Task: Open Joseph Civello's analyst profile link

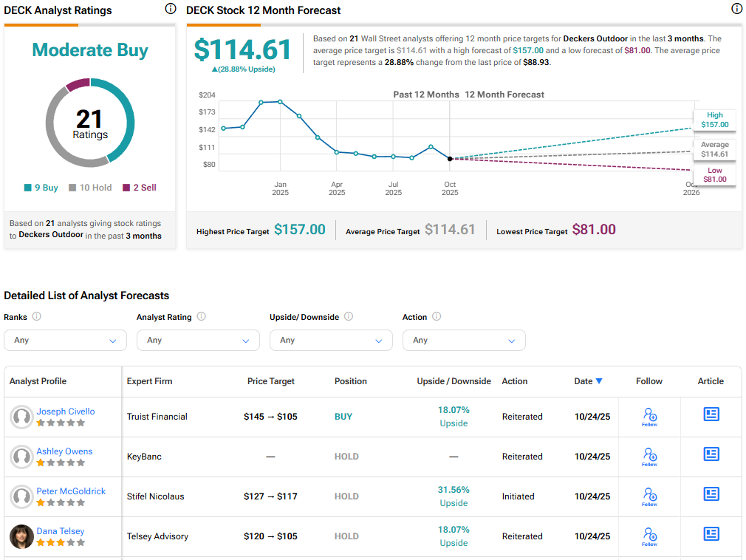Action: coord(66,412)
